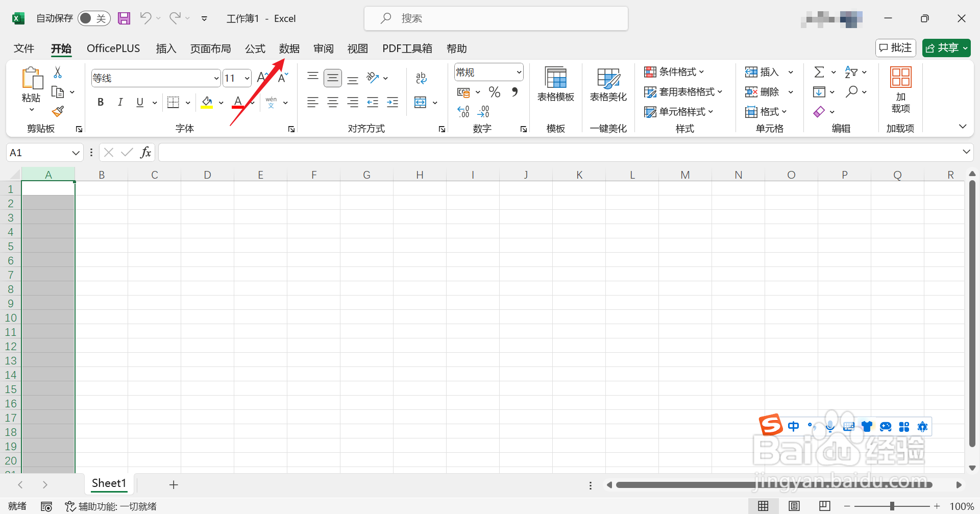
Task: Click the 搜索 search box
Action: (x=496, y=18)
